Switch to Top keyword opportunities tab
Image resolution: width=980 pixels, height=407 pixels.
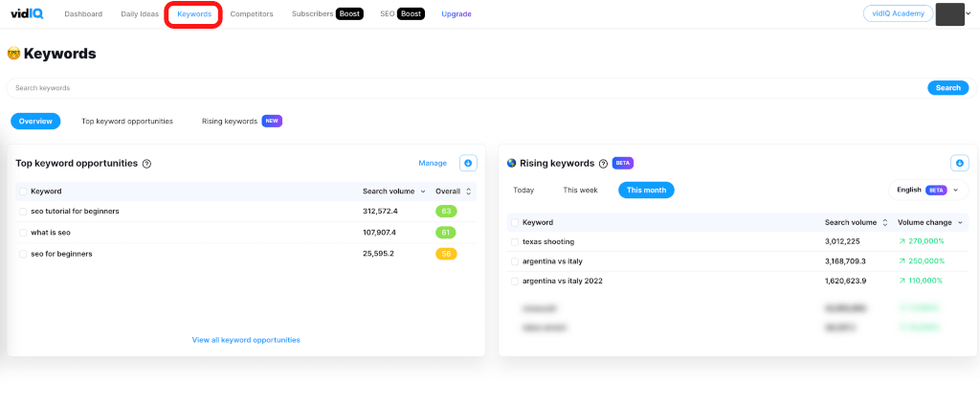(x=127, y=122)
